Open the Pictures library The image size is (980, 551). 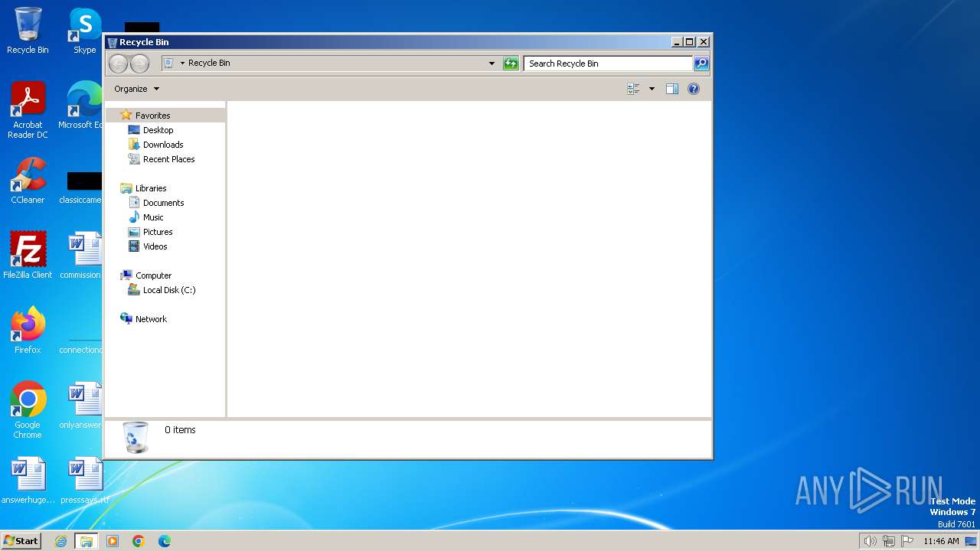pos(157,232)
